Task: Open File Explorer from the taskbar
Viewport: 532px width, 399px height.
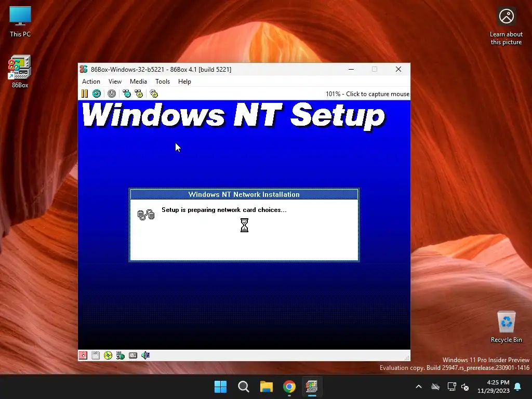Action: coord(267,387)
